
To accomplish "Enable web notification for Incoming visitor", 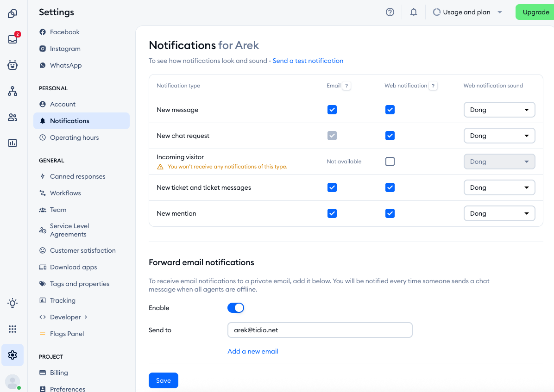I will click(390, 162).
